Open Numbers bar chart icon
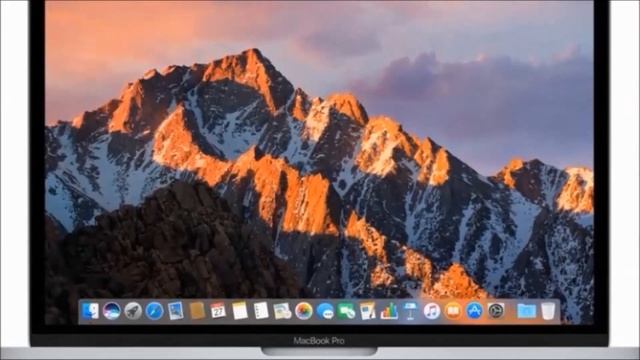This screenshot has width=640, height=360. point(389,311)
